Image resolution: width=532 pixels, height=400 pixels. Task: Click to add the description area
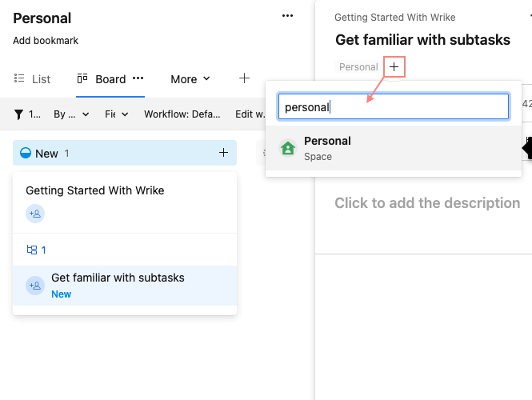point(427,203)
